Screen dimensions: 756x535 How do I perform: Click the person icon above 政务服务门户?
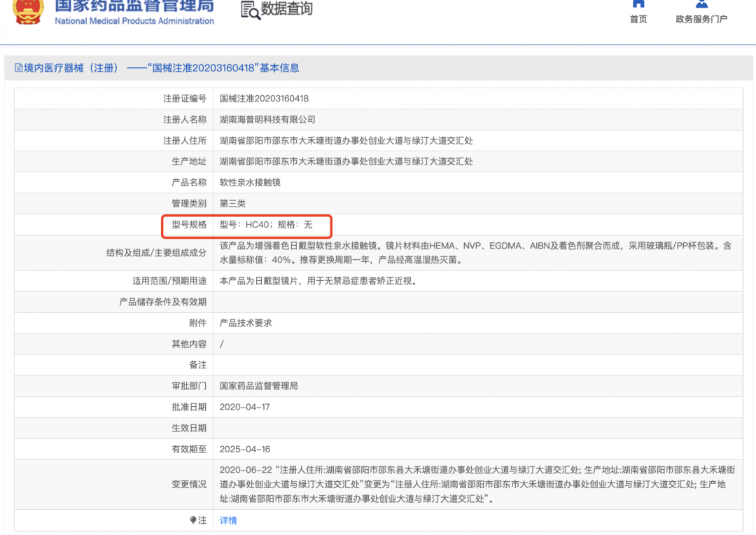pos(701,4)
